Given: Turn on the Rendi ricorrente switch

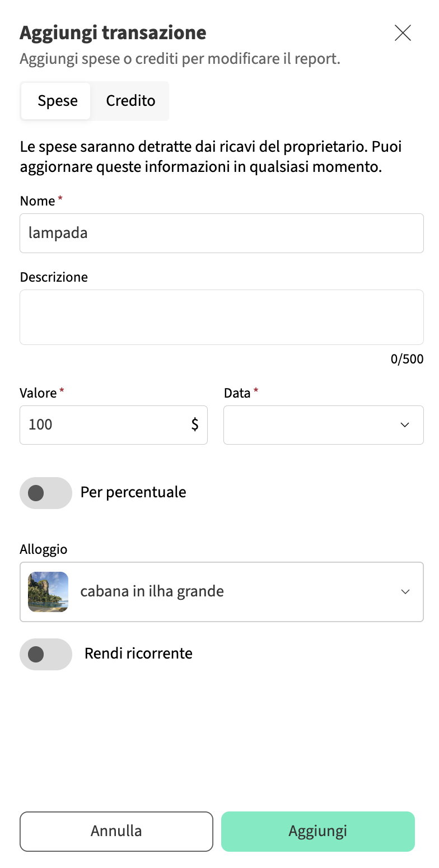Looking at the screenshot, I should click(x=46, y=654).
